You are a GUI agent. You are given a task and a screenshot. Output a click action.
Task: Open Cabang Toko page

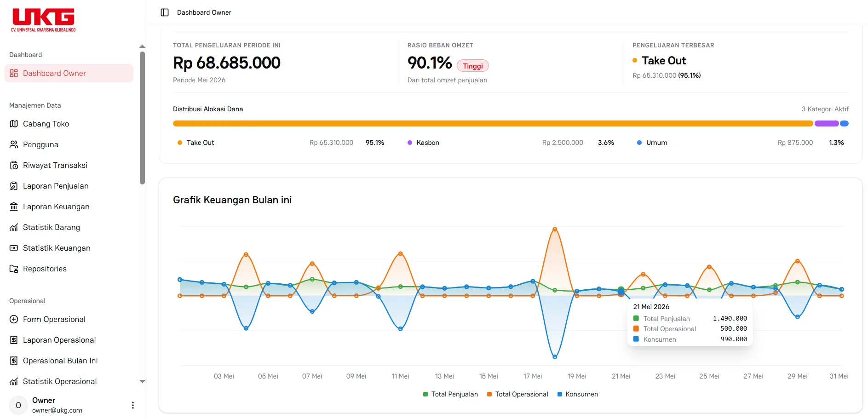pyautogui.click(x=69, y=124)
